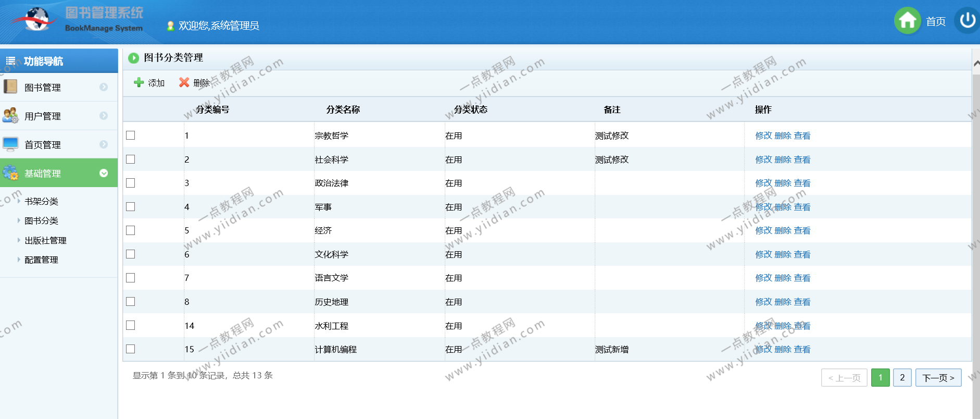Click the administrator user icon in header

click(x=170, y=26)
